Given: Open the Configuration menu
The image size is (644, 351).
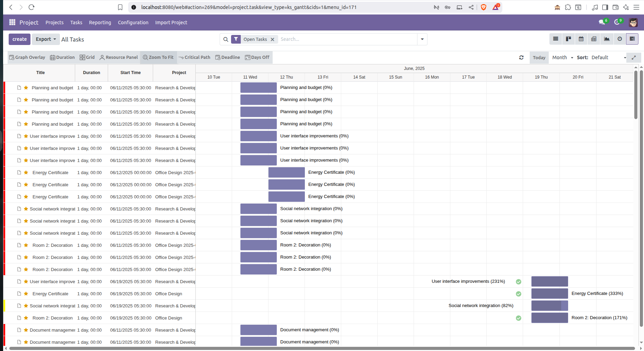Looking at the screenshot, I should coord(133,22).
